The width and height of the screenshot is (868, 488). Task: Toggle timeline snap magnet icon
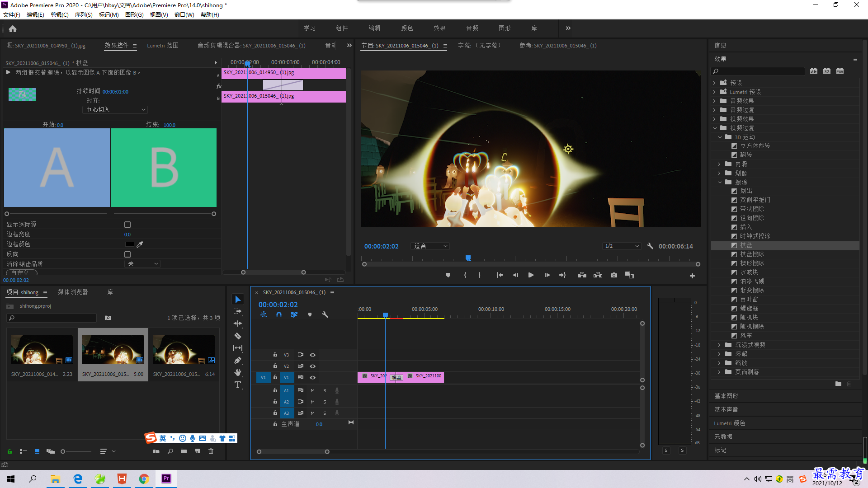pyautogui.click(x=279, y=314)
